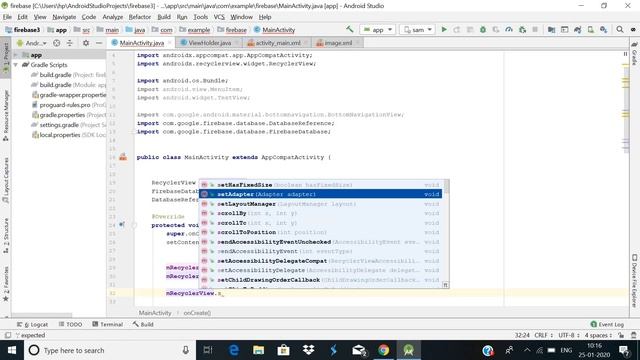
Task: Open the TODO tool window
Action: 70,324
